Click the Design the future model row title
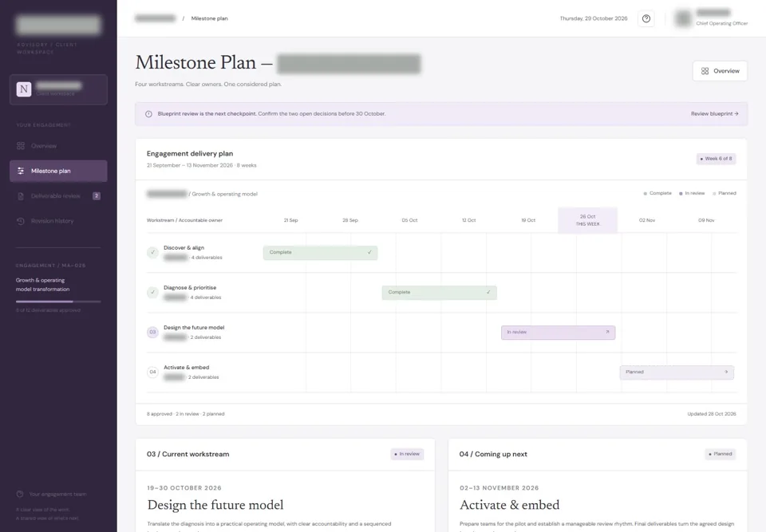The height and width of the screenshot is (532, 766). click(x=194, y=328)
